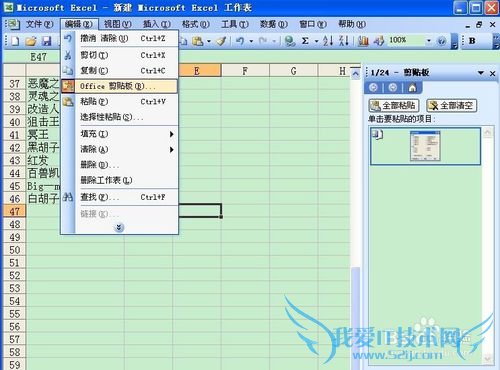Click the Help question mark icon
The height and width of the screenshot is (370, 500).
tap(442, 41)
